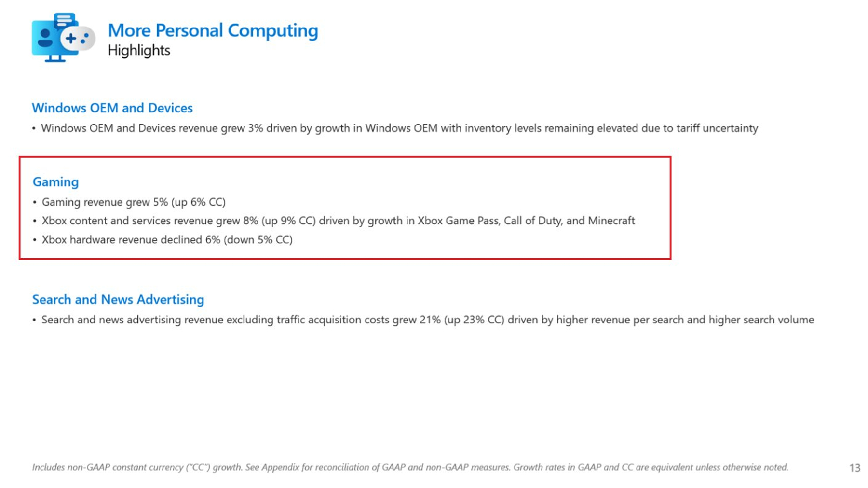Click the Gaming revenue grew 5% bullet
The width and height of the screenshot is (868, 488).
tap(129, 202)
